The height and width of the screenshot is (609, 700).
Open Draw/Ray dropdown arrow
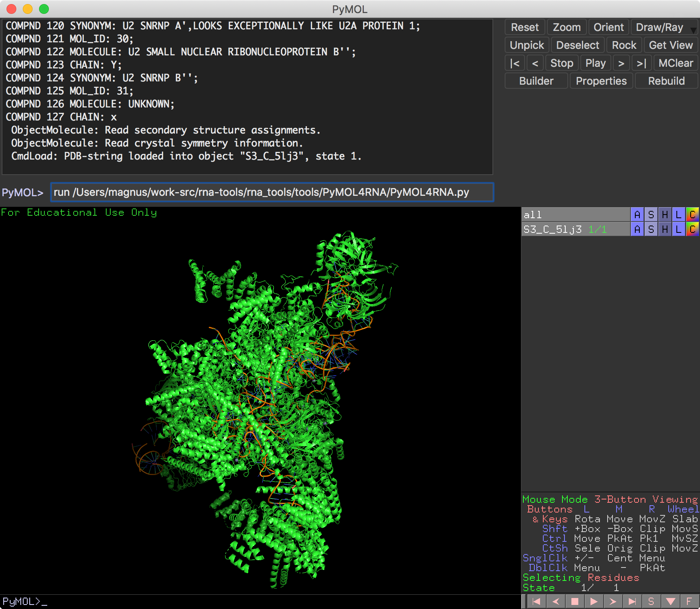click(693, 30)
